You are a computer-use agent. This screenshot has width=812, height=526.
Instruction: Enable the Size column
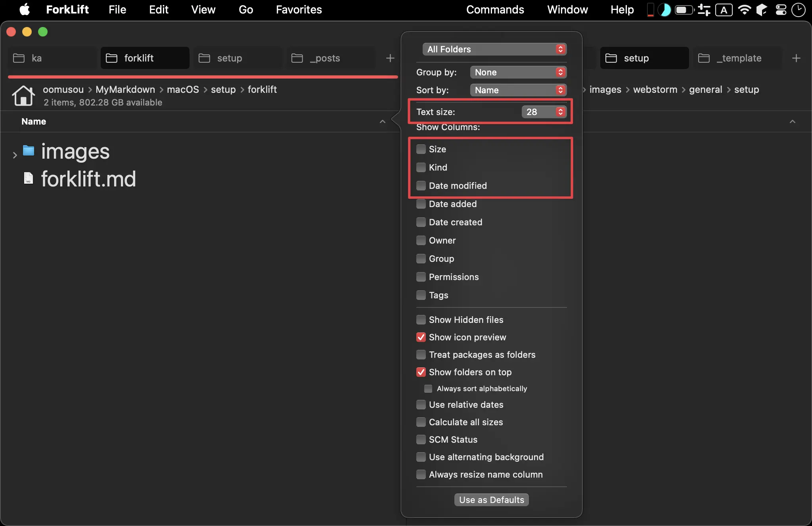tap(421, 149)
